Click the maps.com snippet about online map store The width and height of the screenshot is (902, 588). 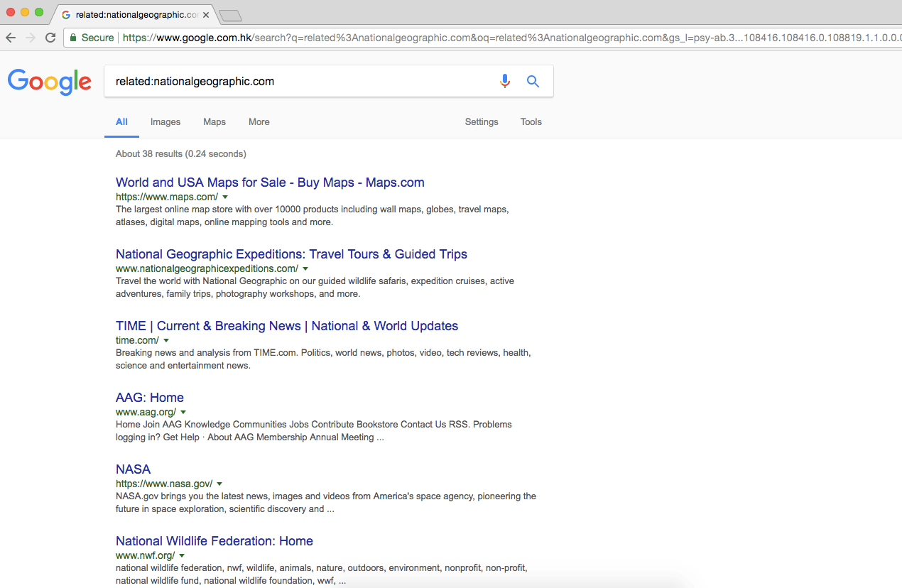(313, 216)
